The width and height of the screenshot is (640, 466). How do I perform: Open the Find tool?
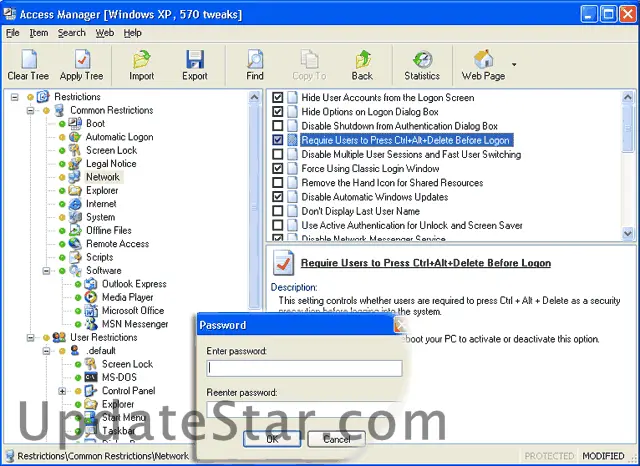coord(255,59)
